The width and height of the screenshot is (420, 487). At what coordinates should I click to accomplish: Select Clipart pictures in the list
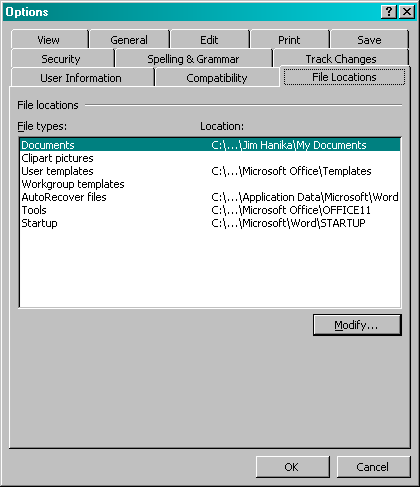[x=210, y=158]
